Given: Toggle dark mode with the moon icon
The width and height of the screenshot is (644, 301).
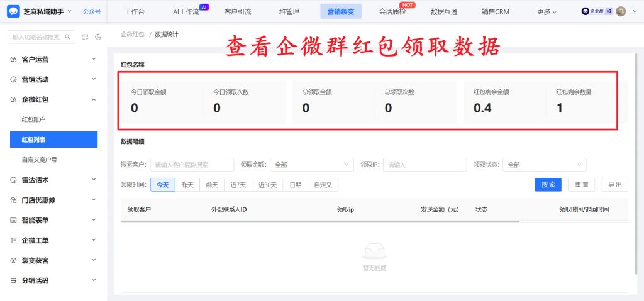Looking at the screenshot, I should pyautogui.click(x=98, y=37).
